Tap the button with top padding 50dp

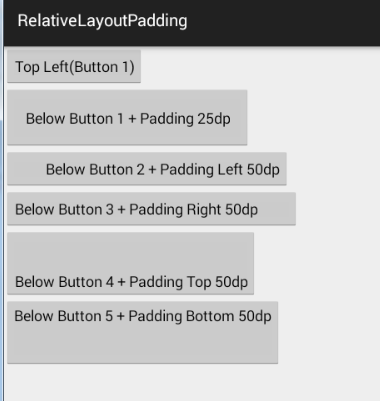[130, 263]
